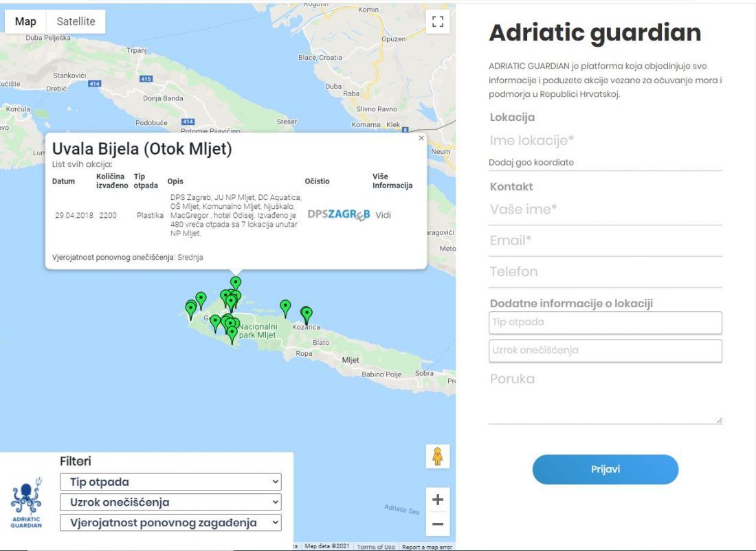Open the Vidi more information link

tap(383, 215)
